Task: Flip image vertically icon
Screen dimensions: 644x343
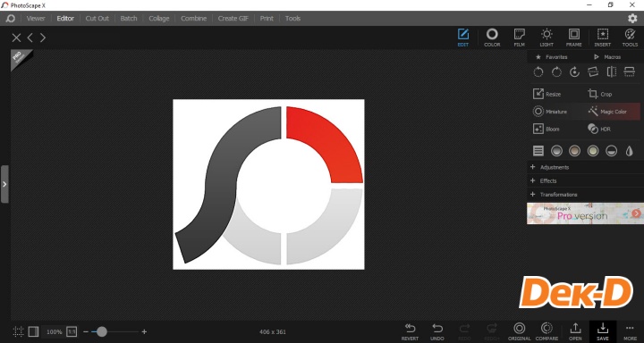Action: pos(629,72)
